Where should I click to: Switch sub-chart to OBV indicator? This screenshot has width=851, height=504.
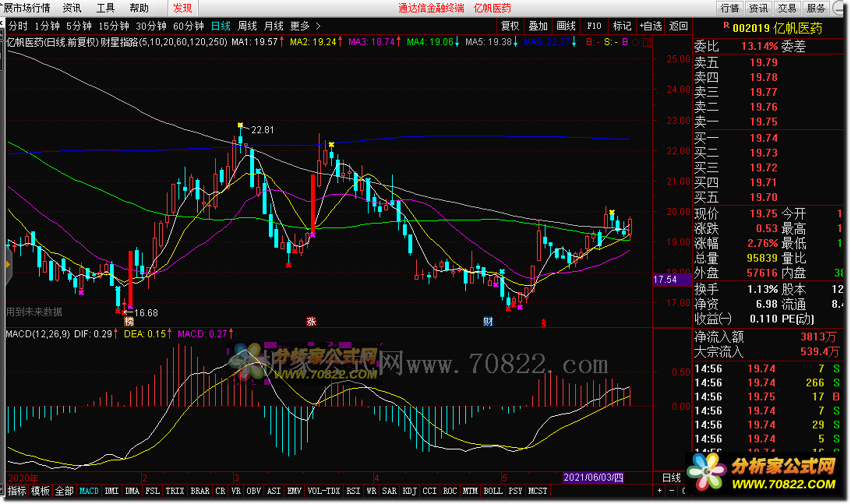253,491
